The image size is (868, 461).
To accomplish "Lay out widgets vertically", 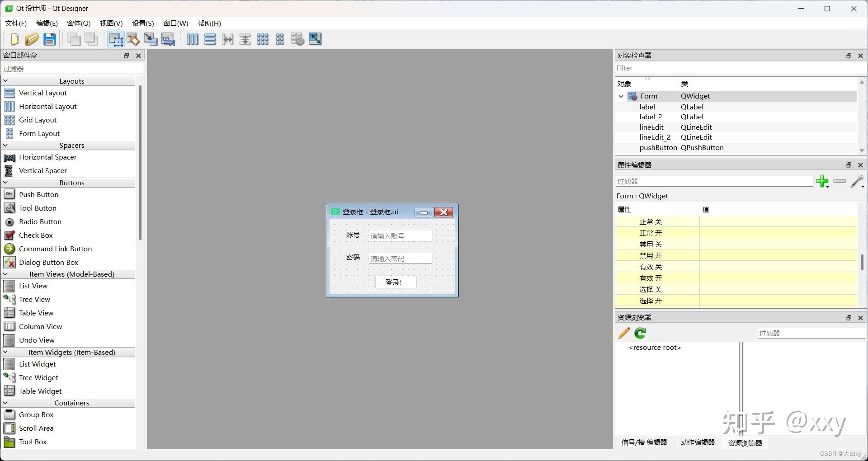I will 210,39.
